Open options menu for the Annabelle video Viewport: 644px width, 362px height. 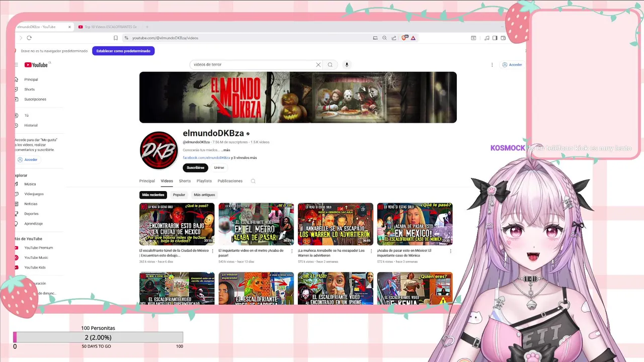pos(371,250)
